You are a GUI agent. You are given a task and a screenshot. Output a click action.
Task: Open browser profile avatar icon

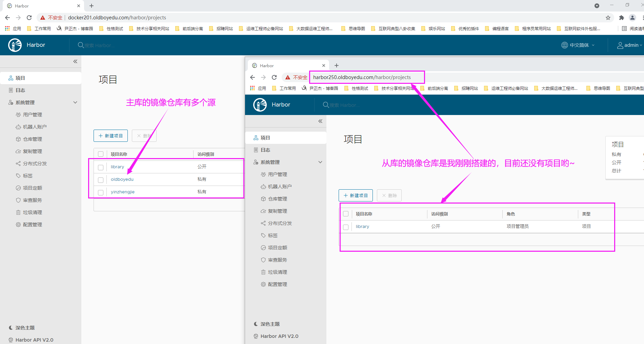click(x=632, y=18)
